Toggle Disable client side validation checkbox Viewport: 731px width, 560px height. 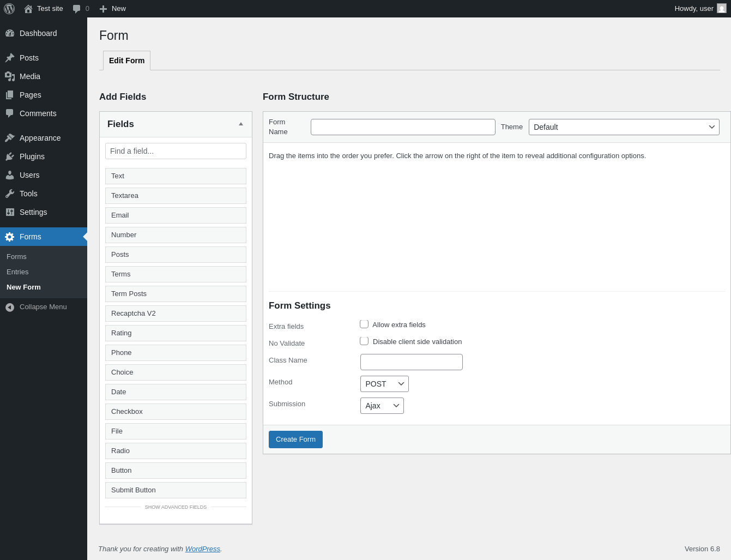[x=364, y=341]
